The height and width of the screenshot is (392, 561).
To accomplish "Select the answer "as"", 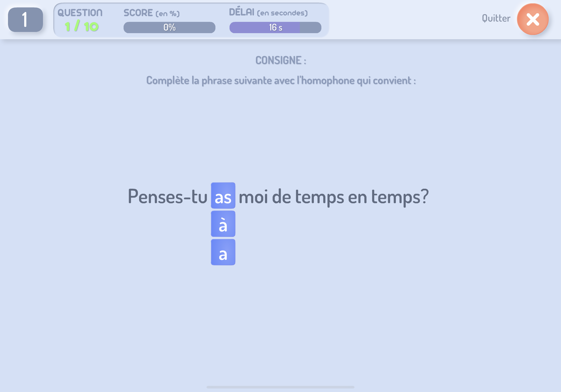I will pyautogui.click(x=223, y=196).
